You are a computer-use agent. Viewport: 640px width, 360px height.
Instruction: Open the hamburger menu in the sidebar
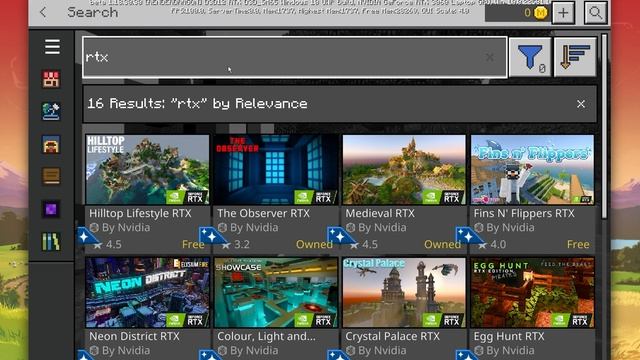point(52,47)
